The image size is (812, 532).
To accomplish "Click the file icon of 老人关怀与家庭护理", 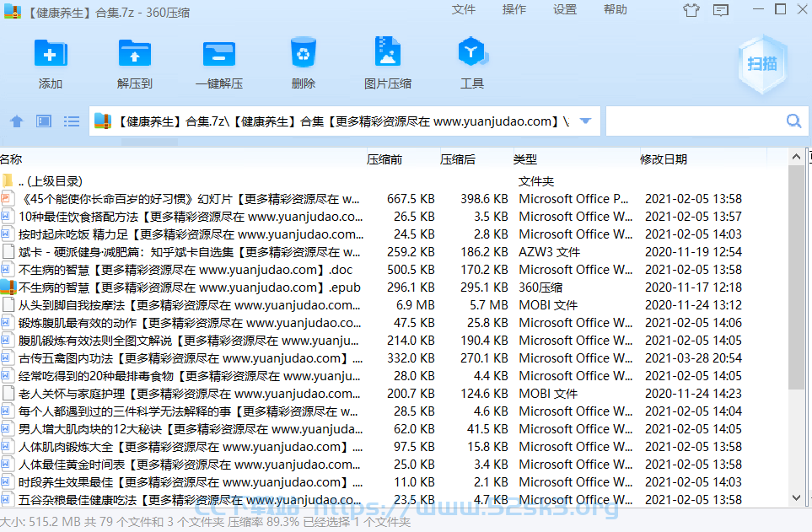I will 8,393.
